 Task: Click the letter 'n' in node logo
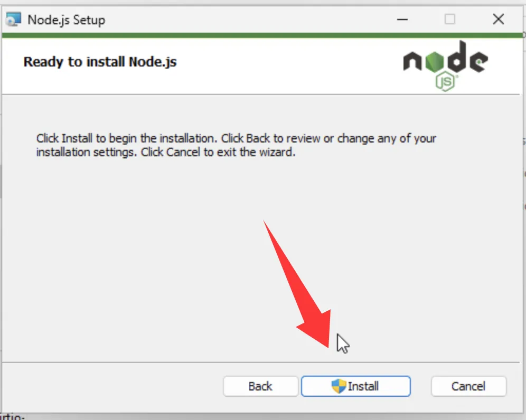412,61
